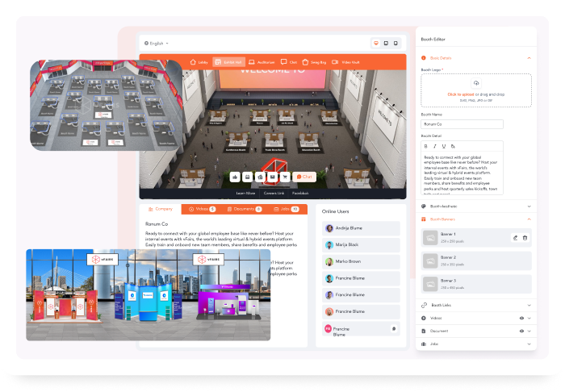The height and width of the screenshot is (392, 565).
Task: Go to the Auditorium nav item
Action: click(261, 61)
